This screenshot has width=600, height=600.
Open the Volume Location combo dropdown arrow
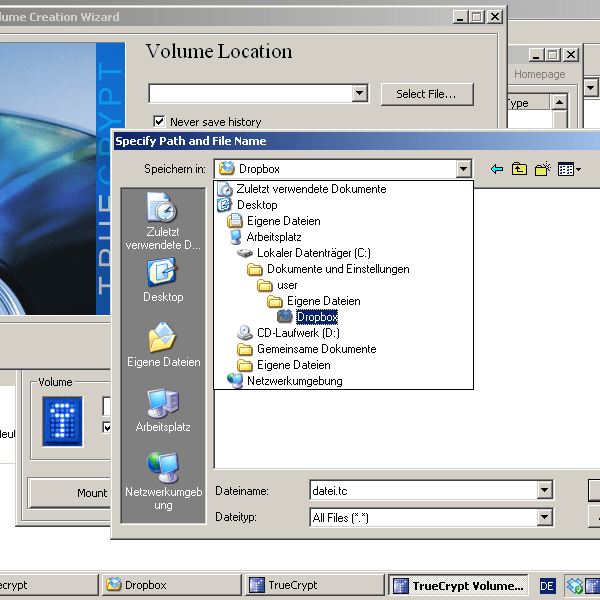(x=360, y=93)
